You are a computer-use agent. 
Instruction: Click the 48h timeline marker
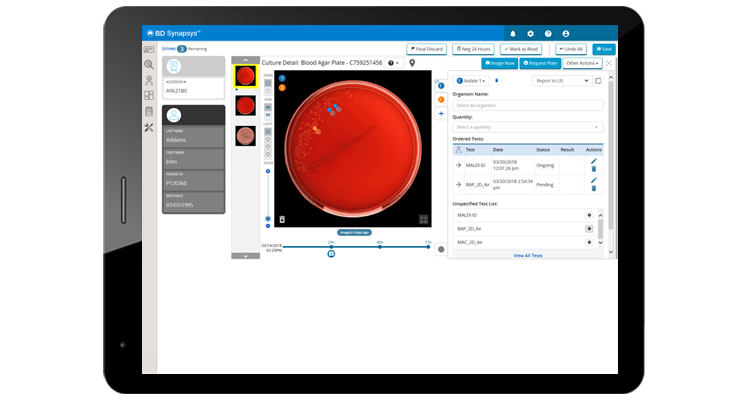pyautogui.click(x=380, y=246)
